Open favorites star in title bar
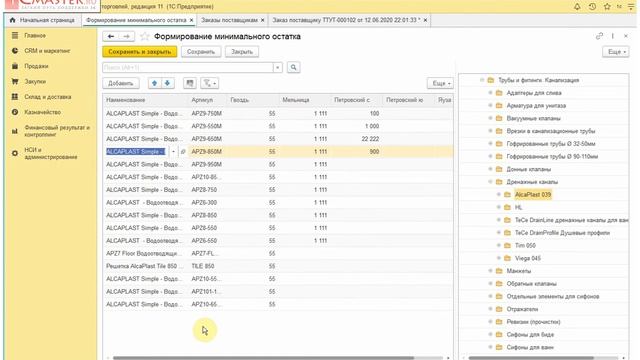 click(607, 7)
